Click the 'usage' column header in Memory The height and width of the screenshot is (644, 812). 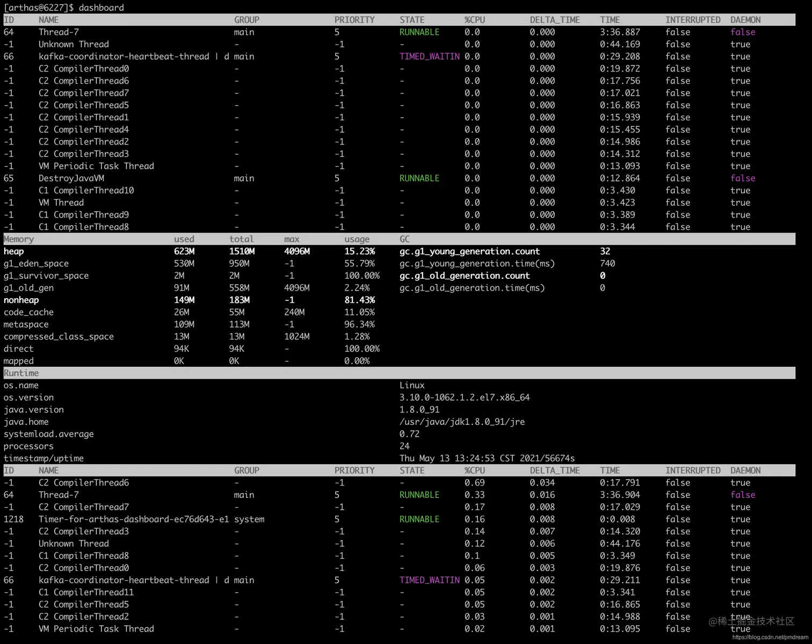coord(357,239)
